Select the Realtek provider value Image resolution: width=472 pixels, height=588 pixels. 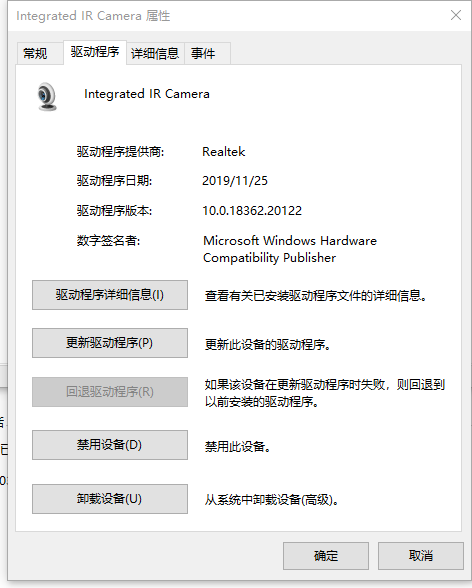coord(223,152)
